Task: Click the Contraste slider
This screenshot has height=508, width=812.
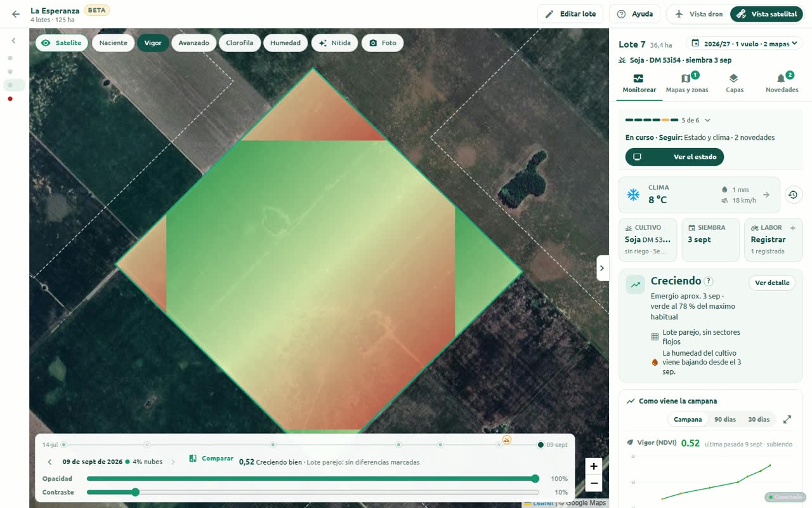Action: [313, 492]
